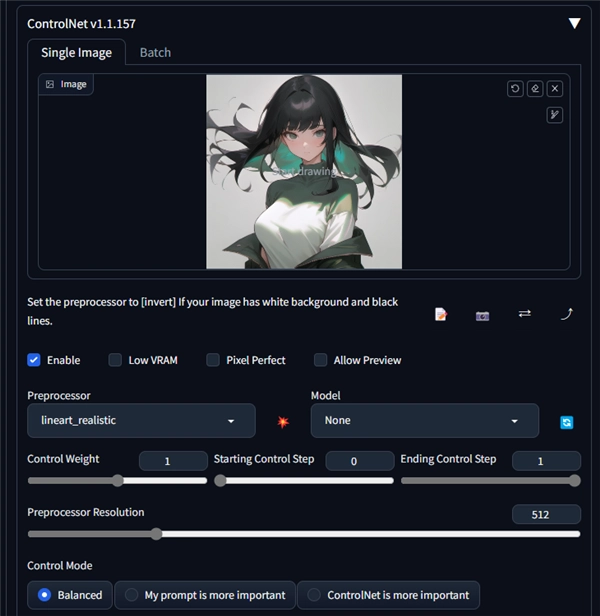Click the new canvas notepad icon
Viewport: 600px width, 616px height.
tap(440, 314)
